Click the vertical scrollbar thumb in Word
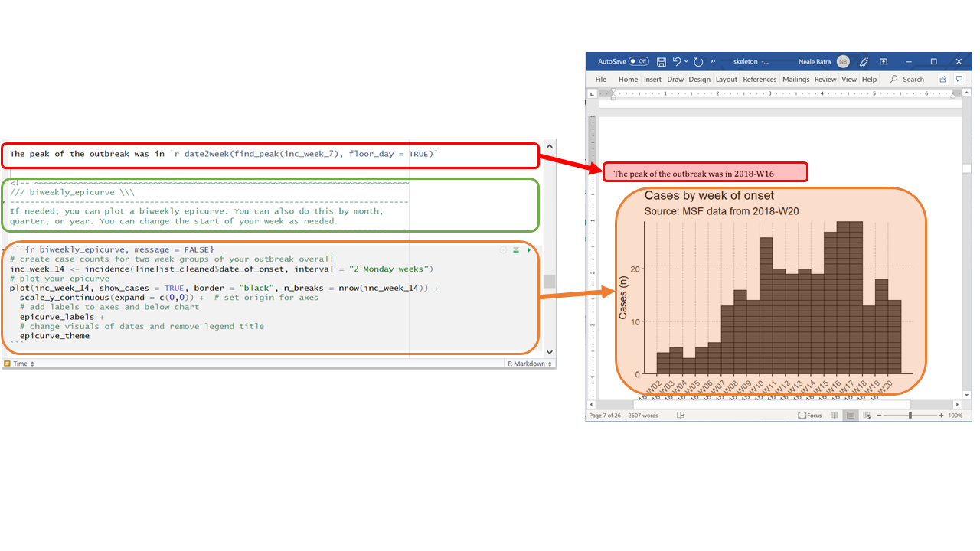 pyautogui.click(x=967, y=168)
